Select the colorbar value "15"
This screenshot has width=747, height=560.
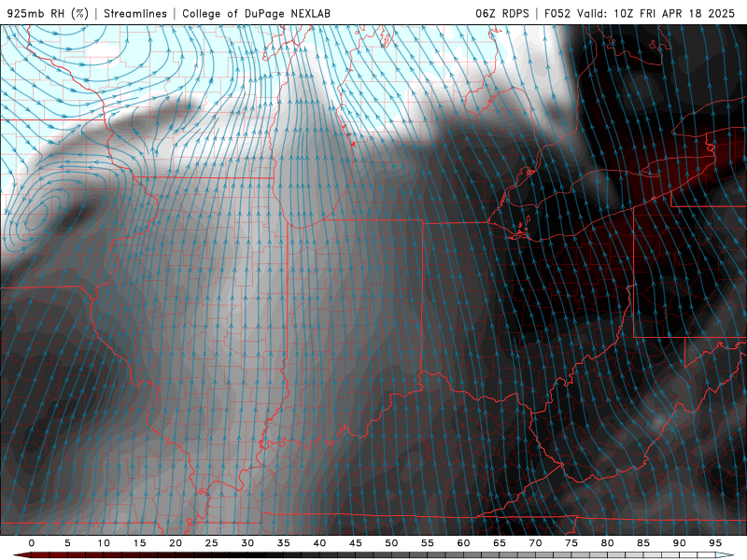tap(139, 543)
